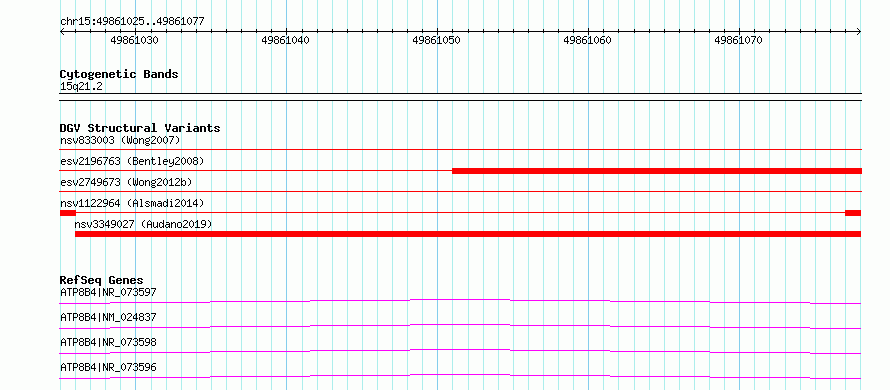This screenshot has width=890, height=390.
Task: Select the Cytogenetic Bands track title
Action: [119, 74]
